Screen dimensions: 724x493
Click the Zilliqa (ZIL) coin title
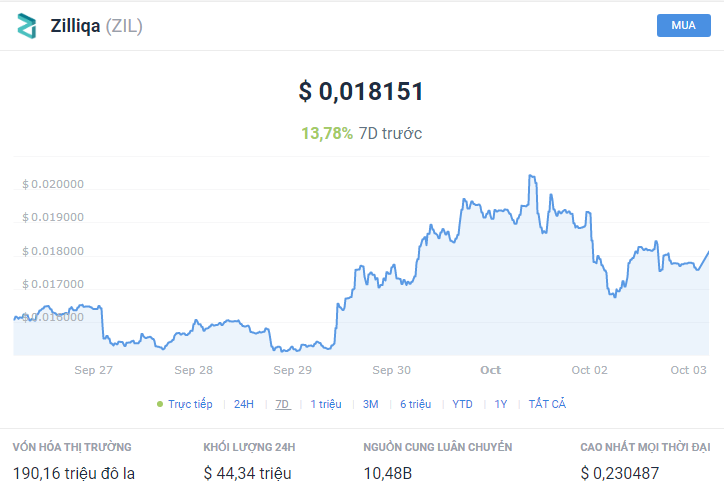coord(97,26)
